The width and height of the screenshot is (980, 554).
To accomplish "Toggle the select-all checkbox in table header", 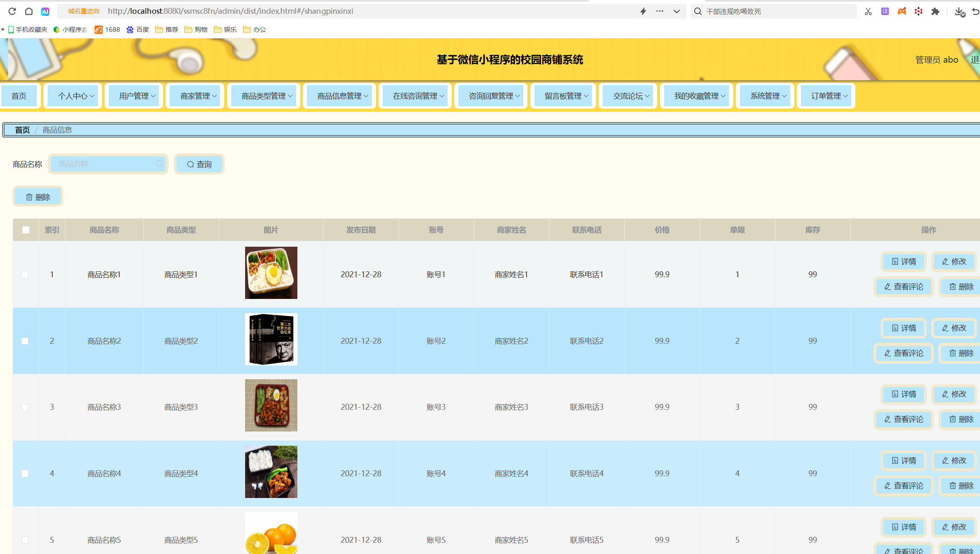I will click(26, 230).
